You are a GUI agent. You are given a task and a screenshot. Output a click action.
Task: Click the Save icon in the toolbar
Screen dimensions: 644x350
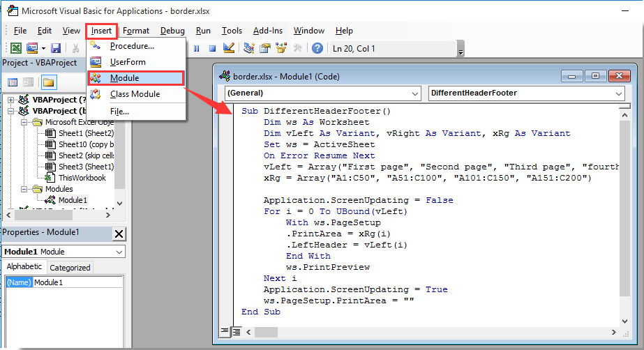pyautogui.click(x=56, y=48)
